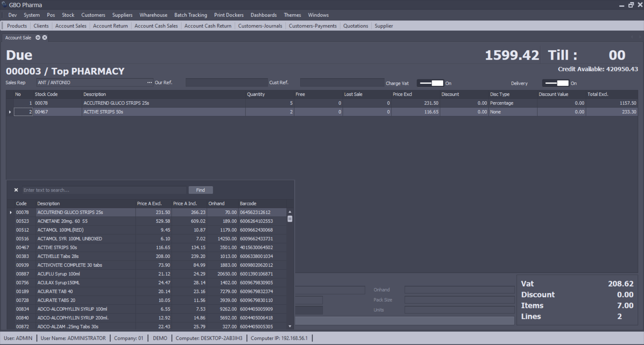Click scroll-up arrow in product list

coord(290,212)
